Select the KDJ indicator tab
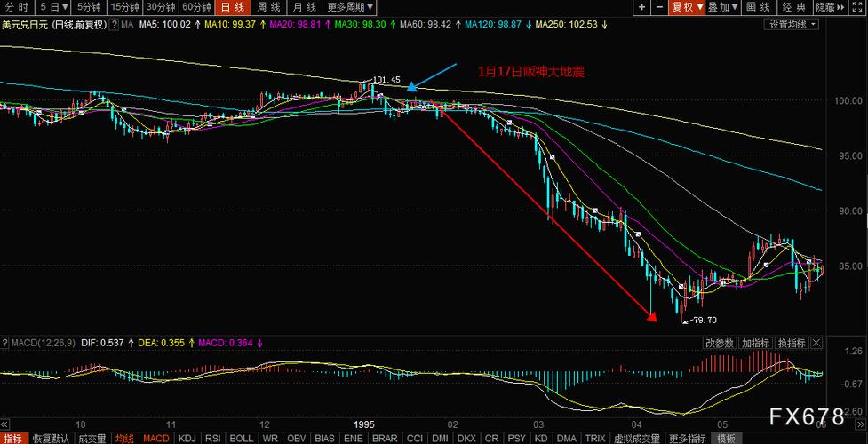Viewport: 868px width, 444px height. click(x=187, y=438)
